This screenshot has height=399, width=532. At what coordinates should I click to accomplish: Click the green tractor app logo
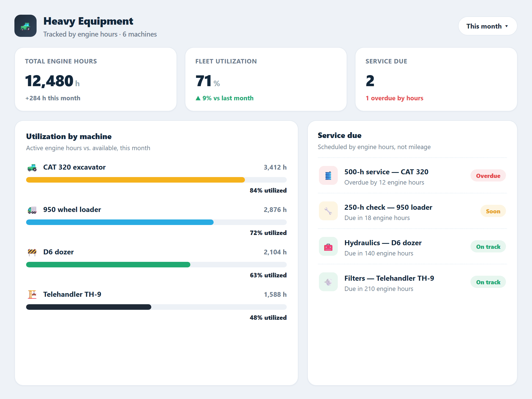[x=25, y=26]
